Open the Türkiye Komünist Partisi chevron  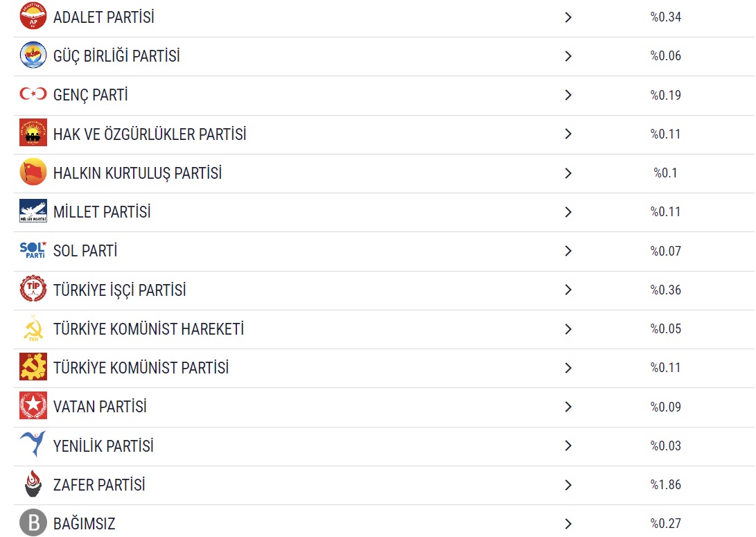pos(568,368)
